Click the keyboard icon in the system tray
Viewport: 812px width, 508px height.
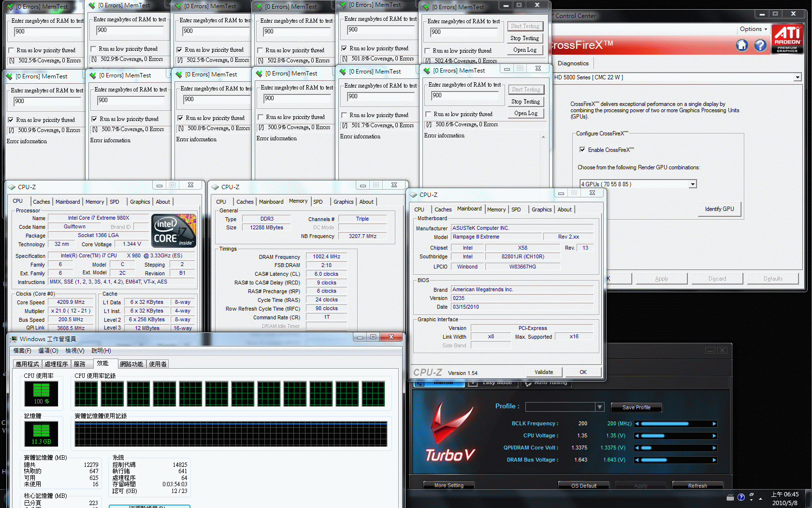(730, 498)
